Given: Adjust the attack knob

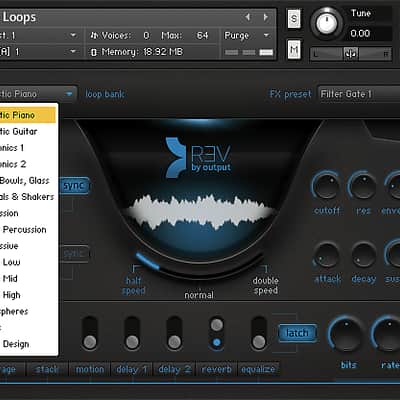Looking at the screenshot, I should [x=326, y=255].
